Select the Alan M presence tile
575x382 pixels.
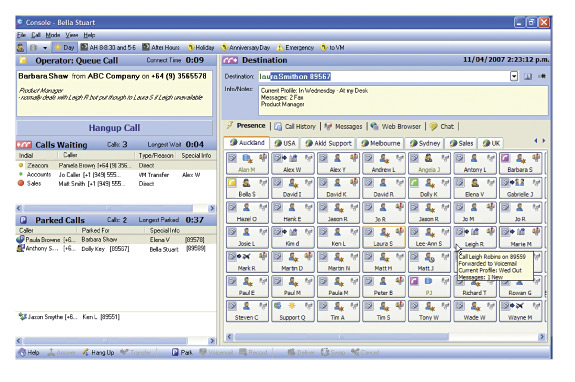pyautogui.click(x=247, y=163)
